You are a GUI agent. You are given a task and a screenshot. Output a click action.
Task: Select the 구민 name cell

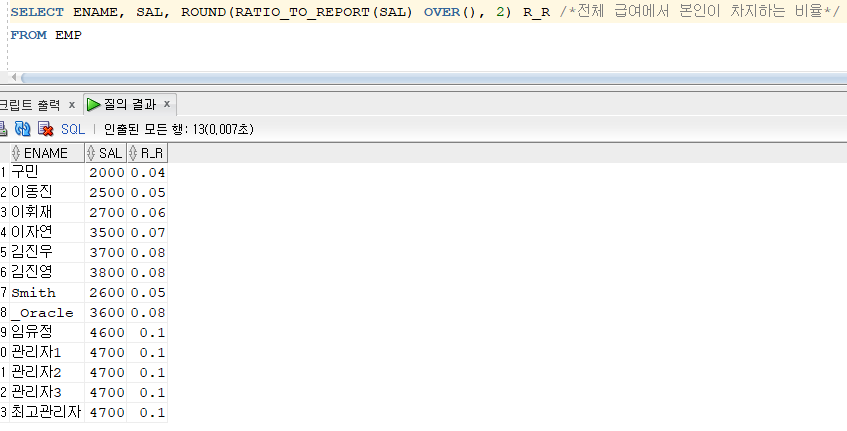click(47, 172)
